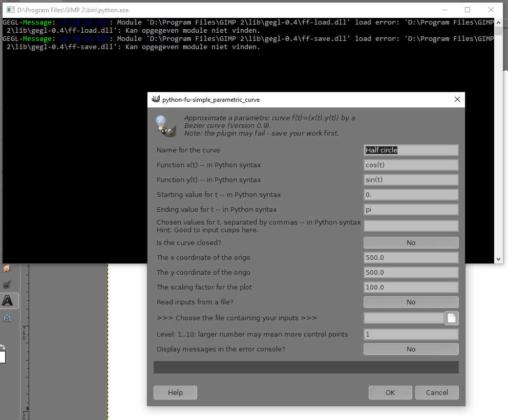Click the GIMP Wilber icon in dialog titlebar
This screenshot has width=508, height=420.
tap(156, 99)
